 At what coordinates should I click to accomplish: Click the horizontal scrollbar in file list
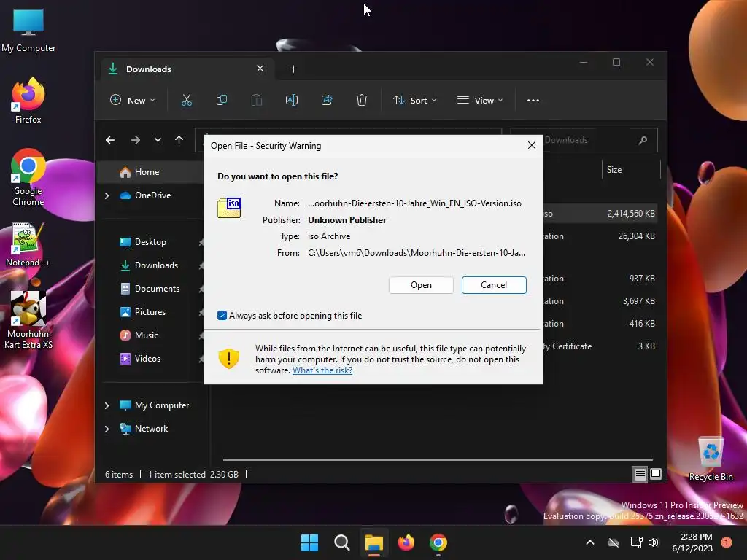[438, 460]
